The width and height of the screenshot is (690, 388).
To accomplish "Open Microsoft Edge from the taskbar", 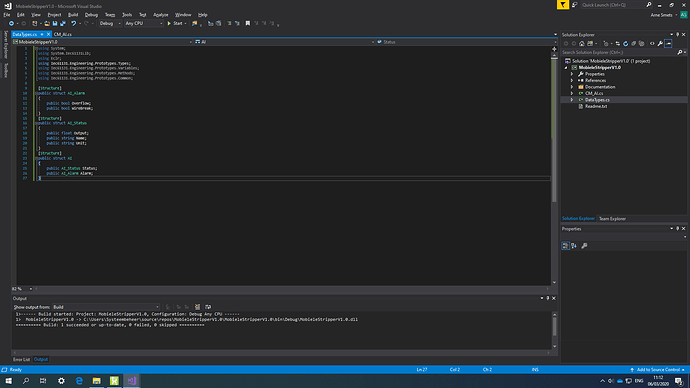I will click(x=79, y=381).
